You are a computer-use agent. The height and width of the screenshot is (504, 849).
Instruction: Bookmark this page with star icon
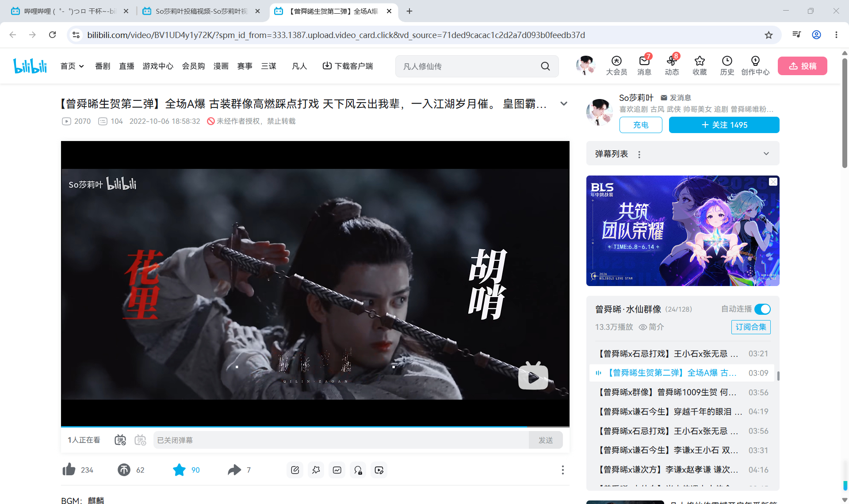click(769, 35)
